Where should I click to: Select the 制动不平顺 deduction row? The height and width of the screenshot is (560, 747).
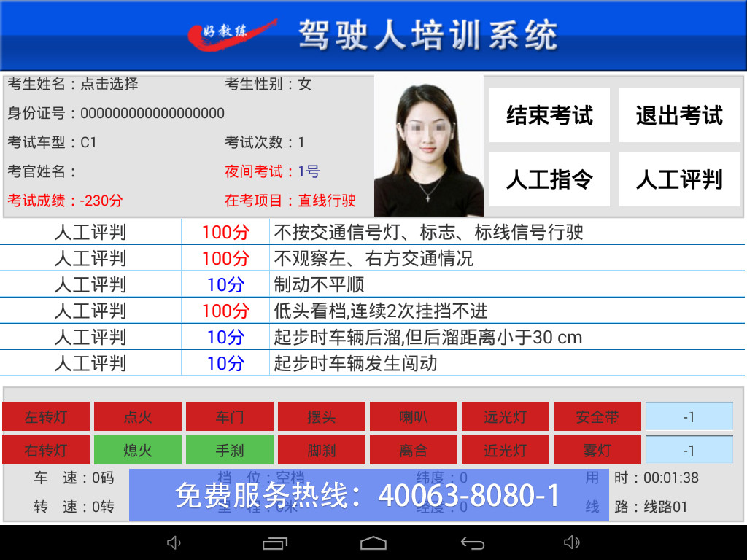pos(372,284)
